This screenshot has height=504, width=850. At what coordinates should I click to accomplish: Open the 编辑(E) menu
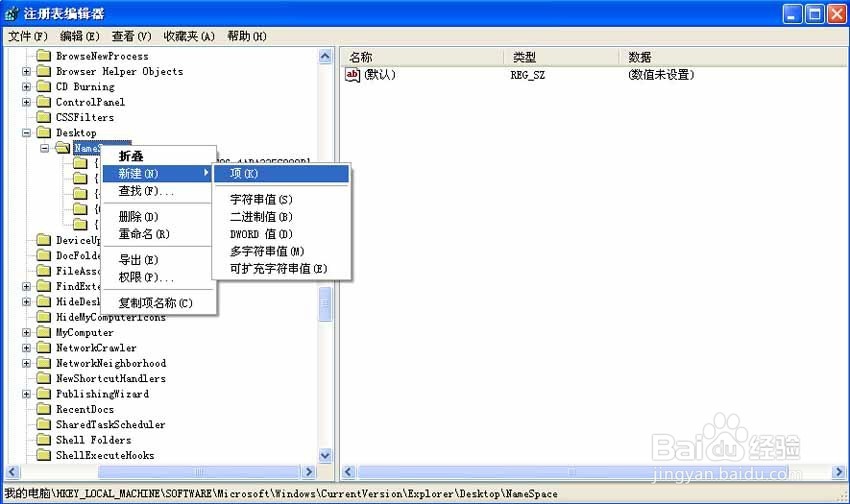(80, 36)
